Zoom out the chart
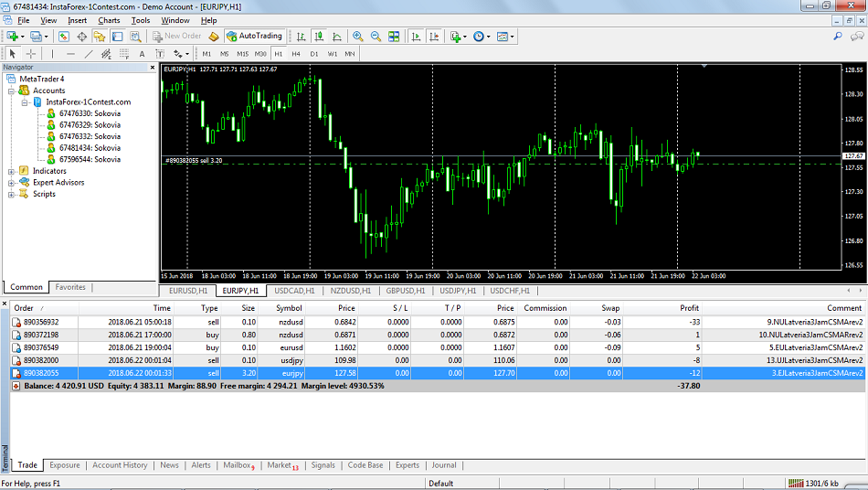This screenshot has height=490, width=868. coord(376,37)
